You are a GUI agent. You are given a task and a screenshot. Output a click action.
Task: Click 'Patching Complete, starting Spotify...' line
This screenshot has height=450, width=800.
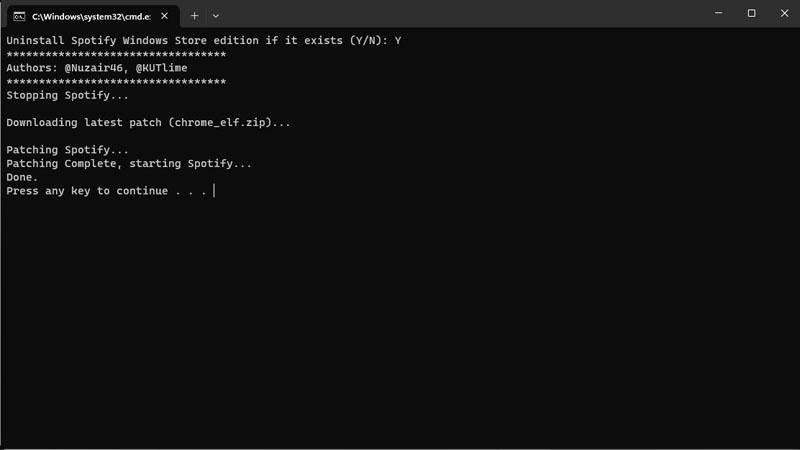(x=129, y=164)
